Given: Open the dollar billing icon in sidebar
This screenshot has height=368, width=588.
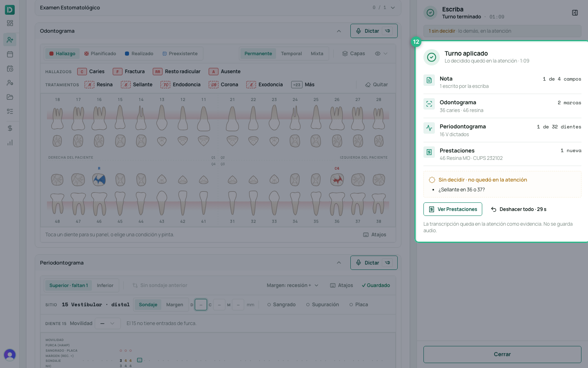Looking at the screenshot, I should (x=10, y=128).
